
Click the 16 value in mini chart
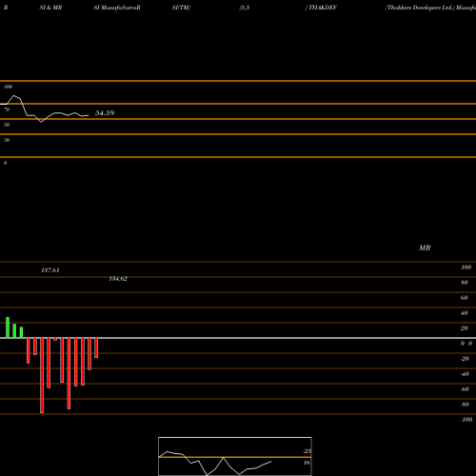307,463
